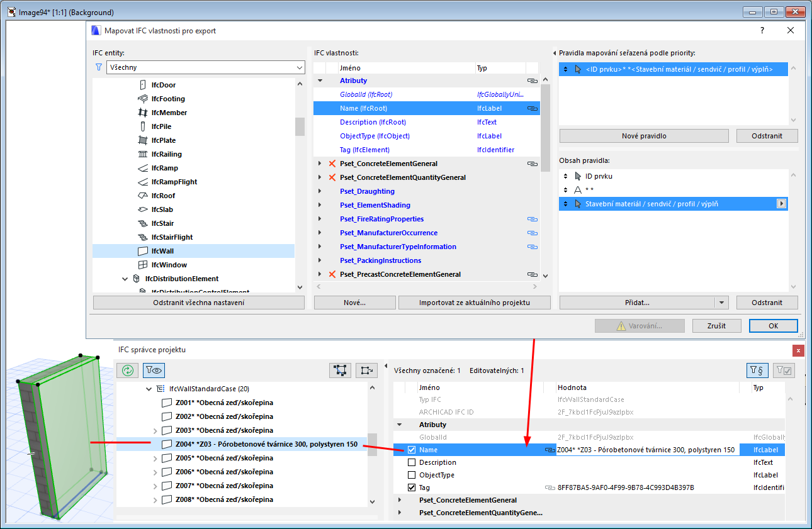The height and width of the screenshot is (529, 812).
Task: Click the Jméno column header in IFC vlastnosti
Action: [406, 68]
